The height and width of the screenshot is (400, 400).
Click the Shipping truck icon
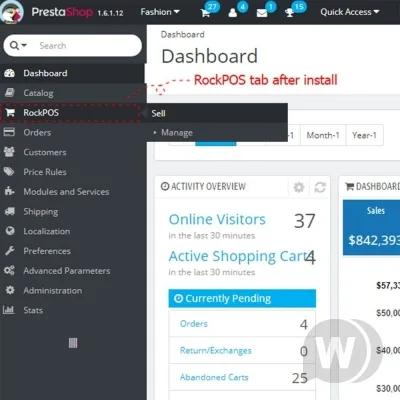(x=10, y=211)
